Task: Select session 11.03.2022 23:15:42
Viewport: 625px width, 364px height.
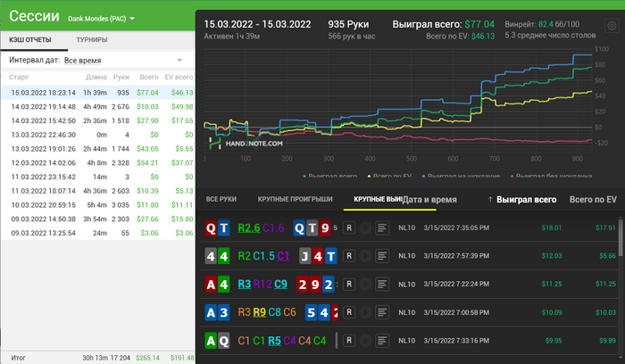Action: (x=97, y=177)
